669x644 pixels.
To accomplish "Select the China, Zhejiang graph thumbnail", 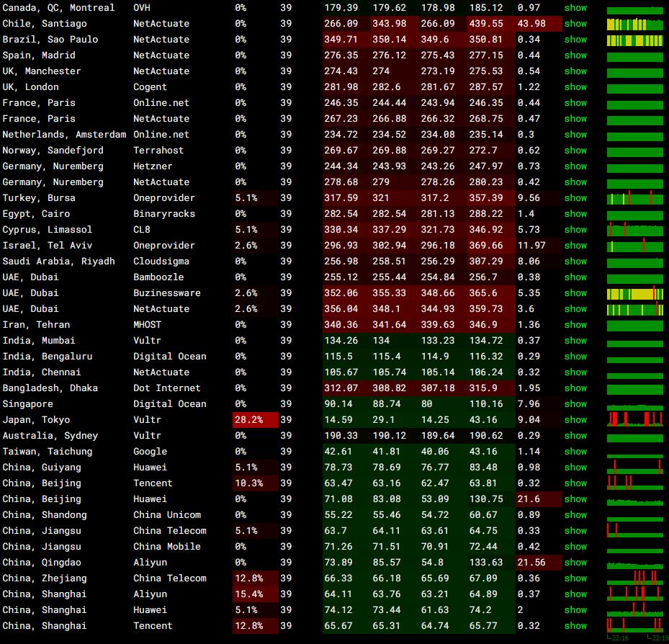I will (634, 578).
